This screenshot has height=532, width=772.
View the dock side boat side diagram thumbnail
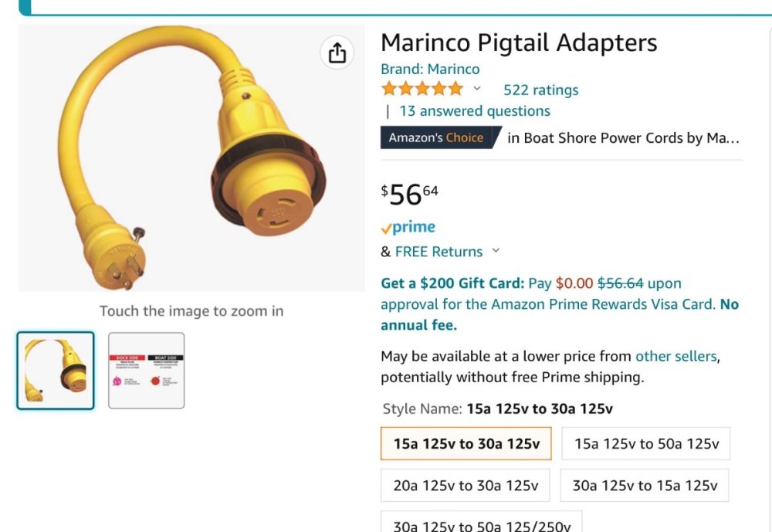pyautogui.click(x=146, y=370)
